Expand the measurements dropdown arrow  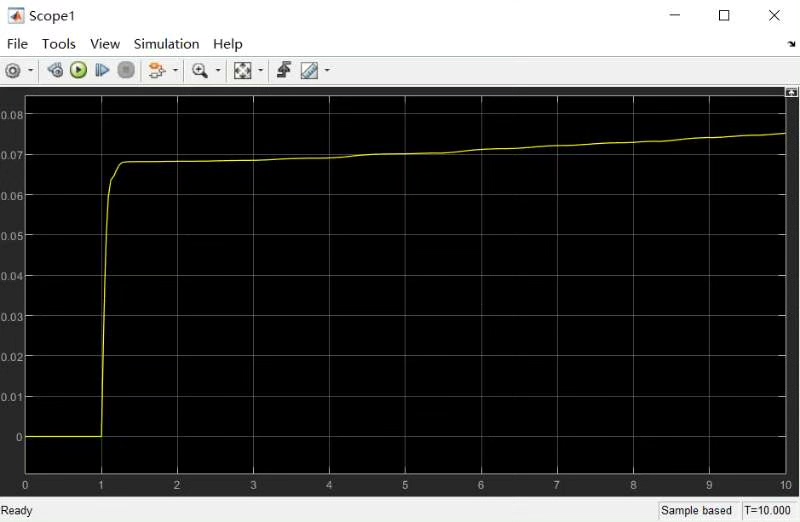point(327,70)
